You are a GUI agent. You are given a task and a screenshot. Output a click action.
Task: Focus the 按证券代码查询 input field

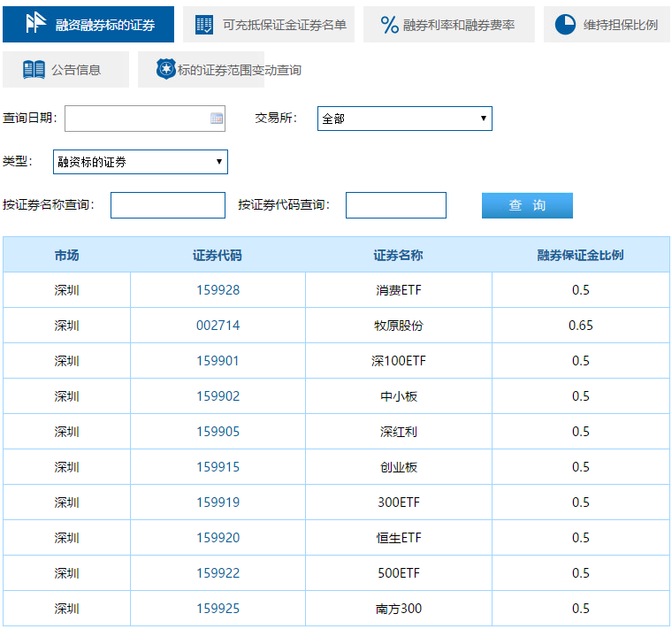pyautogui.click(x=395, y=205)
